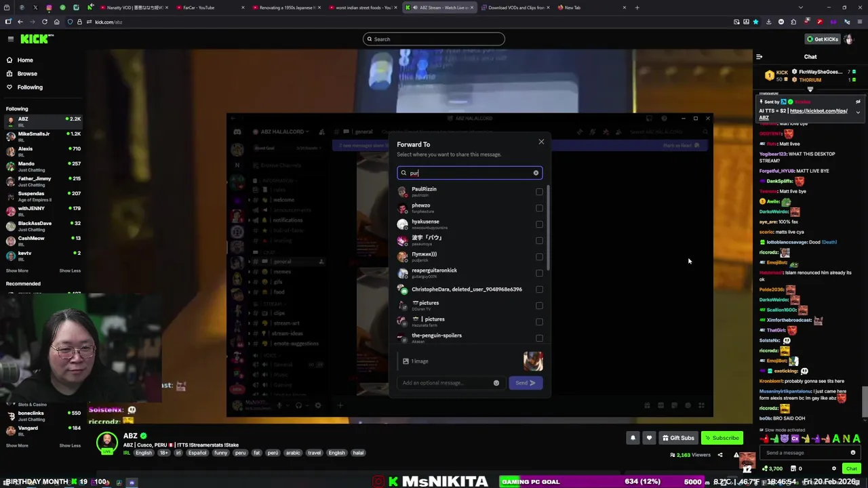Click the heart follow button
Screen dimensions: 868x488
(649, 438)
